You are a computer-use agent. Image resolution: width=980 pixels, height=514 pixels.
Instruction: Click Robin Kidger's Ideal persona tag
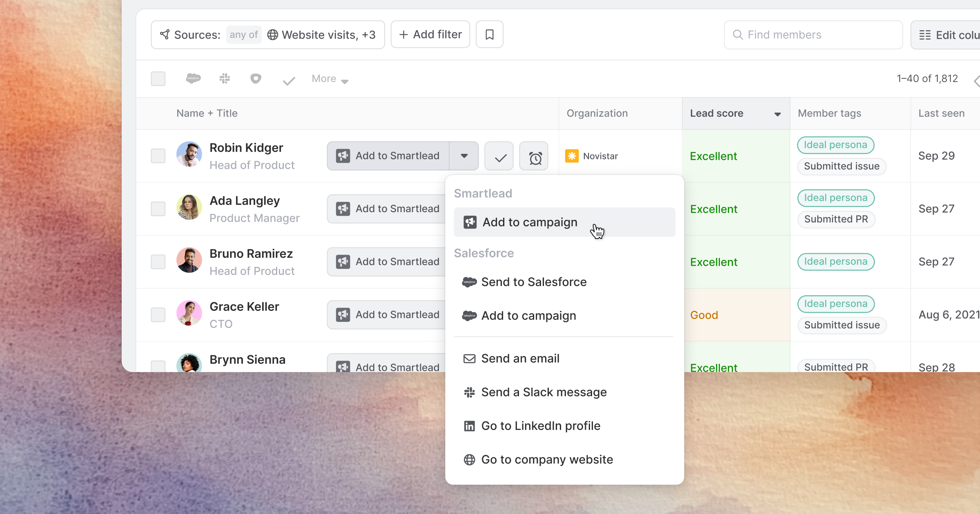[x=835, y=145]
